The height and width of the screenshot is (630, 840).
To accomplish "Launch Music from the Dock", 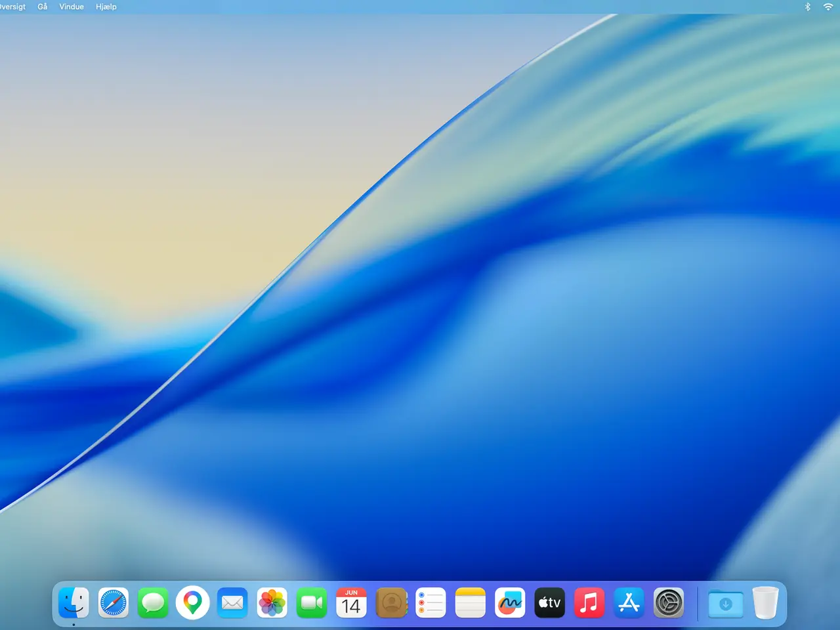I will coord(589,602).
